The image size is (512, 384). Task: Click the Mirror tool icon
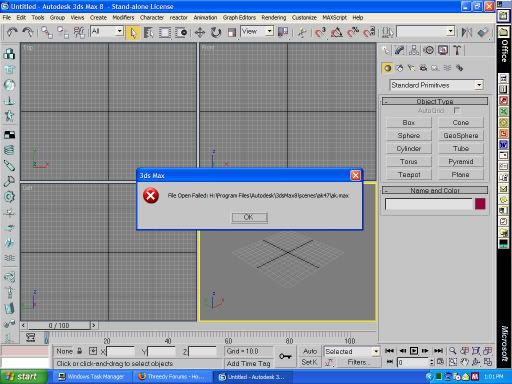[x=467, y=32]
